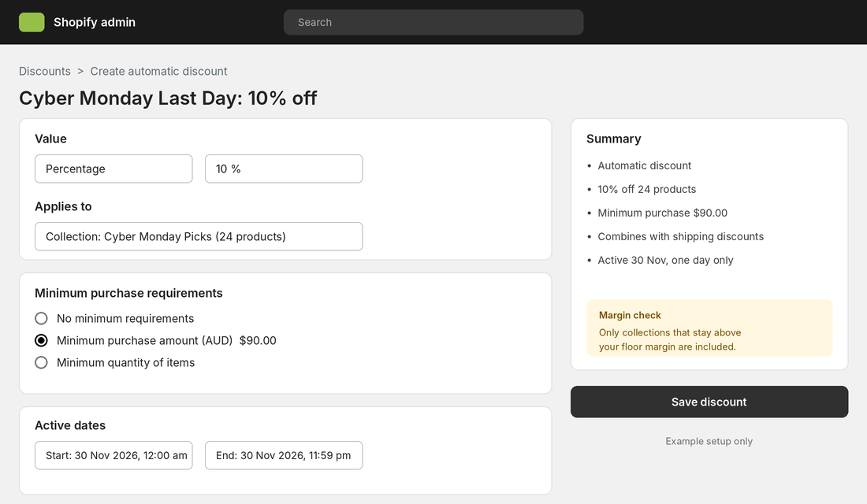The image size is (867, 504).
Task: Click the Summary panel heading
Action: (614, 139)
